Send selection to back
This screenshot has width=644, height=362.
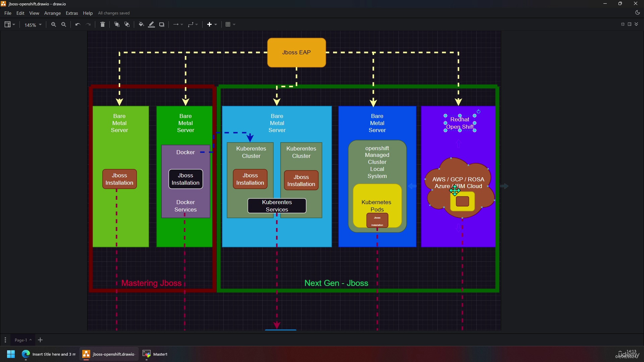[x=127, y=24]
